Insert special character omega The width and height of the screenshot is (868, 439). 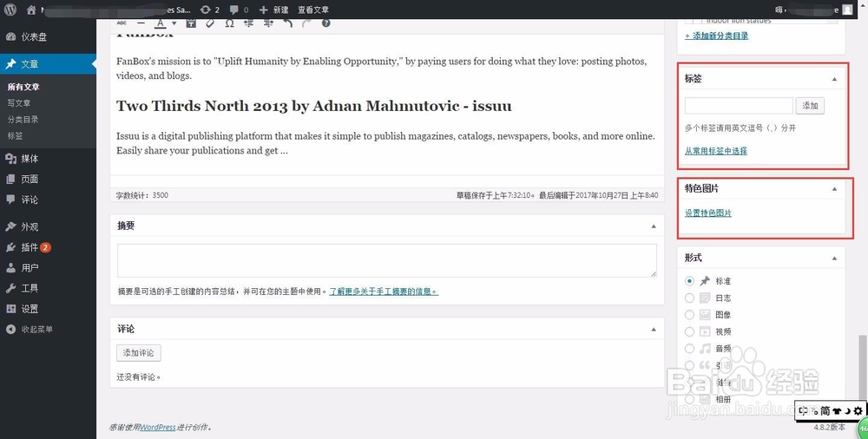click(x=229, y=23)
